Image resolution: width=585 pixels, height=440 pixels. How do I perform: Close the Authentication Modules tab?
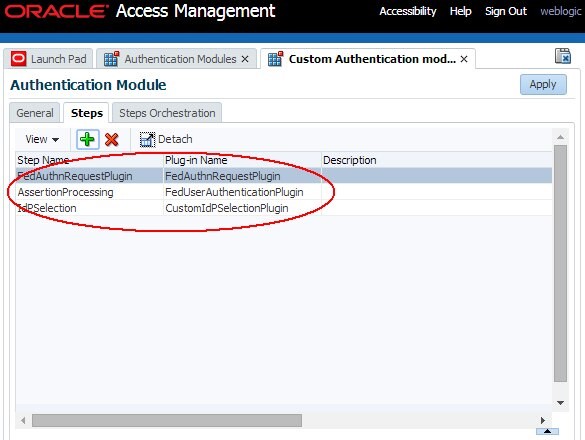[x=245, y=59]
